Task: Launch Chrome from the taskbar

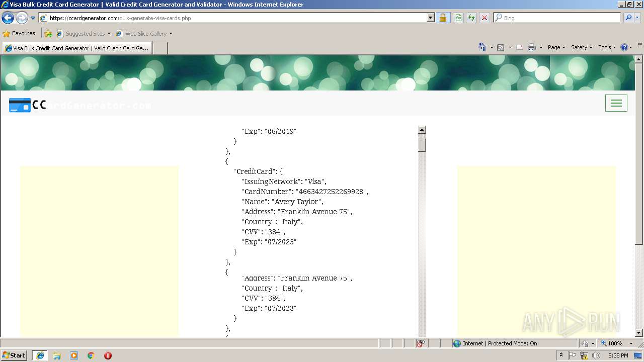Action: 91,355
